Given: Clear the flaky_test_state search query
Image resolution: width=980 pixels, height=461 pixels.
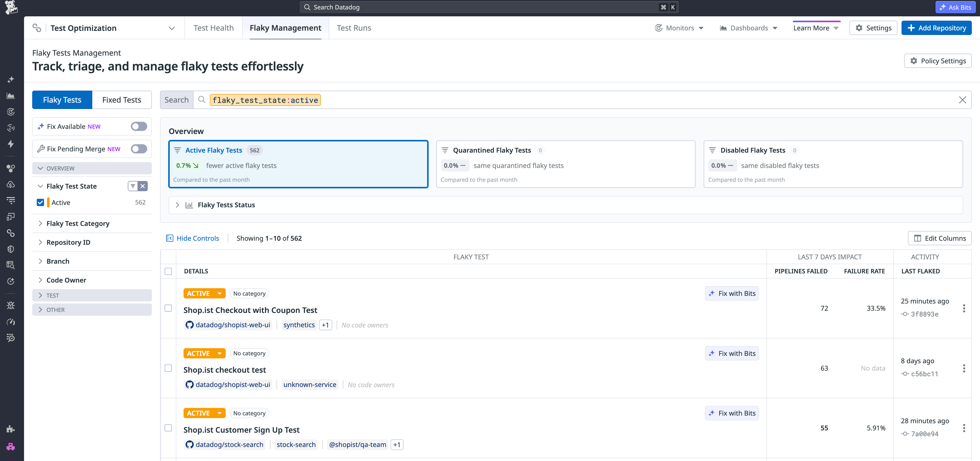Looking at the screenshot, I should 963,100.
